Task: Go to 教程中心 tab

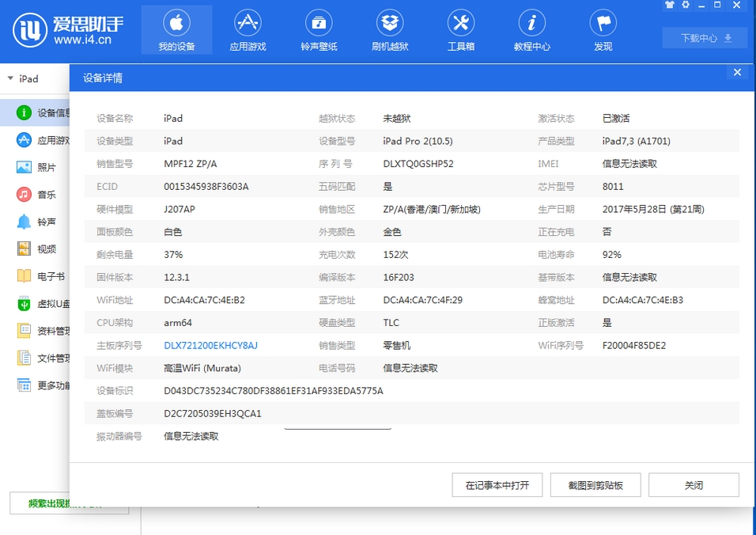Action: [x=531, y=30]
